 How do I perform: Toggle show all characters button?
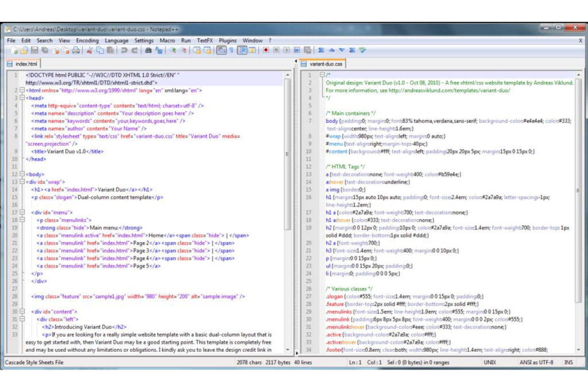click(232, 50)
